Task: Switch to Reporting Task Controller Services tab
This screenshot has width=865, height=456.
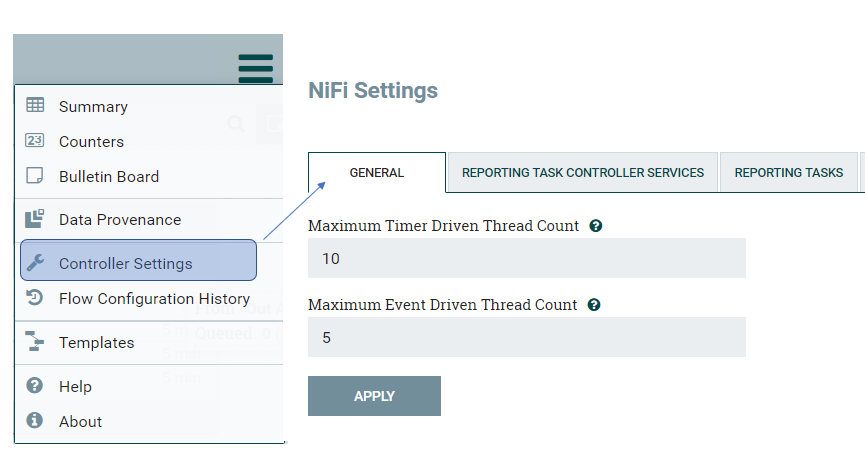Action: point(583,173)
